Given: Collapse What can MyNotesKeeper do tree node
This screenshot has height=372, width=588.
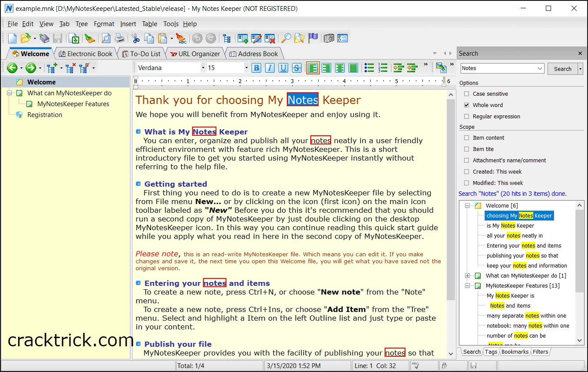Looking at the screenshot, I should point(9,93).
